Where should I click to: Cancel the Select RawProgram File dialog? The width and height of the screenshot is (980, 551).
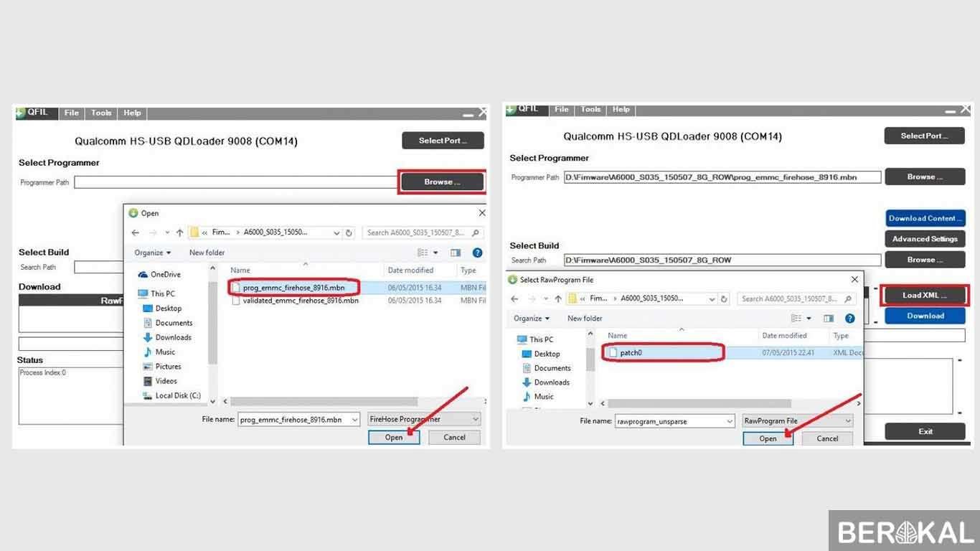pyautogui.click(x=827, y=438)
